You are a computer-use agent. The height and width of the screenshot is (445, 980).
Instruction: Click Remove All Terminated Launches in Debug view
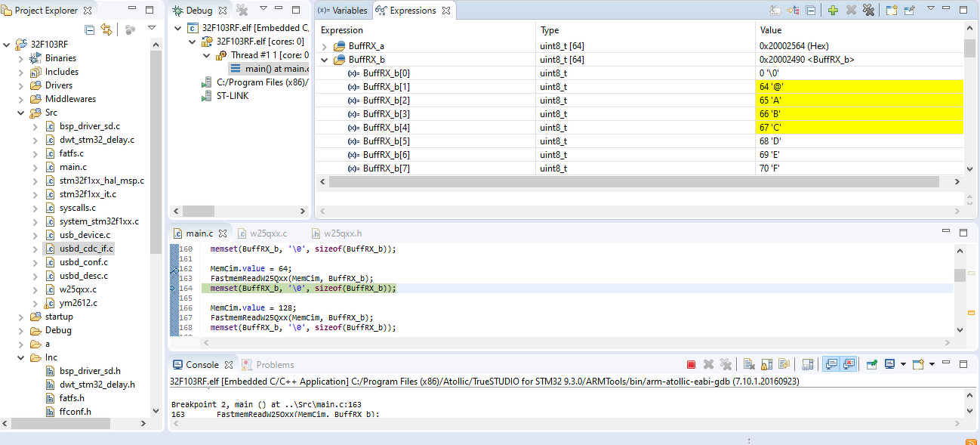coord(242,10)
